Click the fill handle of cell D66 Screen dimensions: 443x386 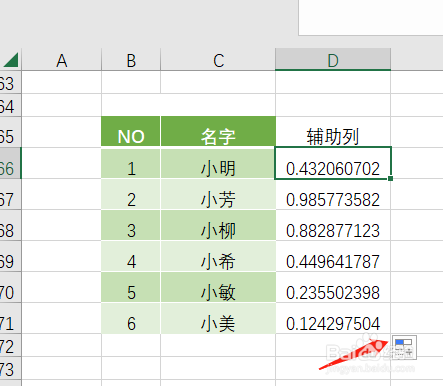click(390, 179)
